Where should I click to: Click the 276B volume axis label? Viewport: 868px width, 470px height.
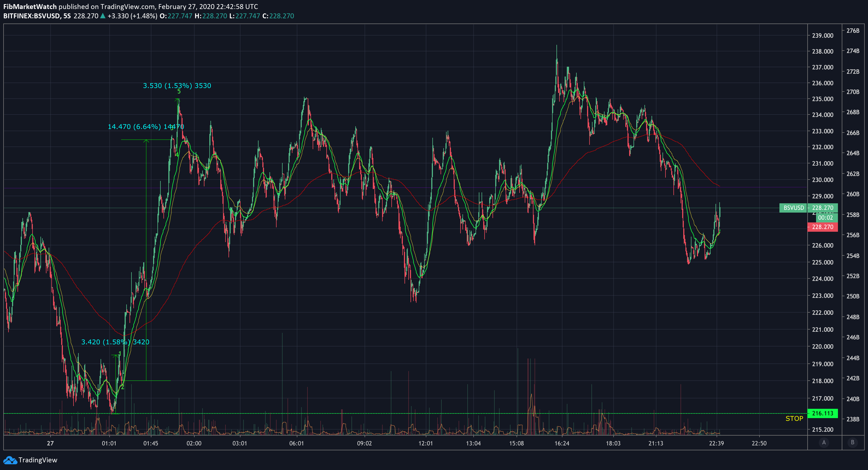pyautogui.click(x=853, y=31)
